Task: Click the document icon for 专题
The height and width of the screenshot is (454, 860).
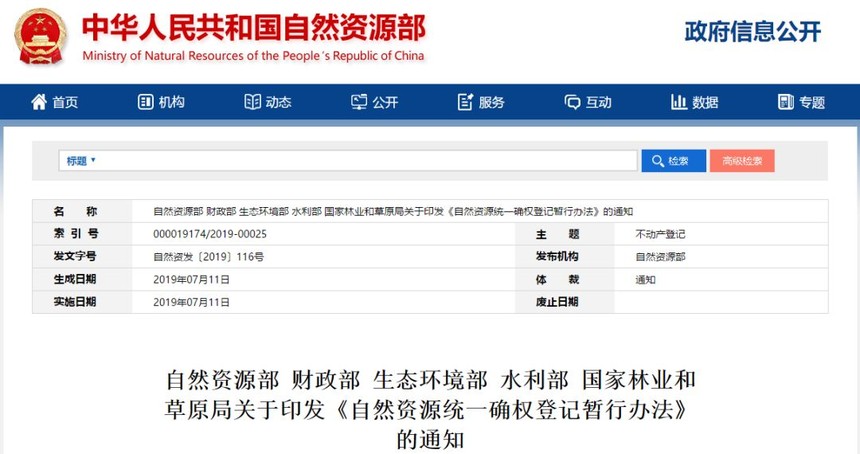Action: 785,102
